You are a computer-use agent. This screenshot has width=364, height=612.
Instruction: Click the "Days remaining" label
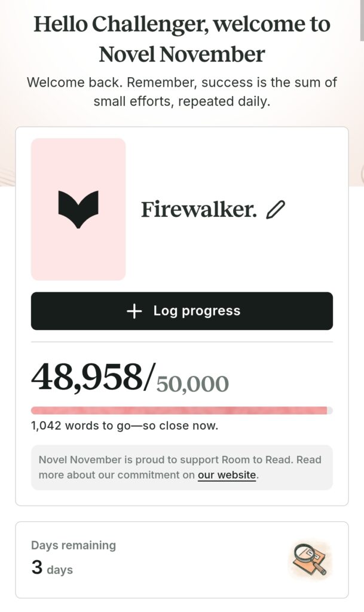pyautogui.click(x=74, y=545)
